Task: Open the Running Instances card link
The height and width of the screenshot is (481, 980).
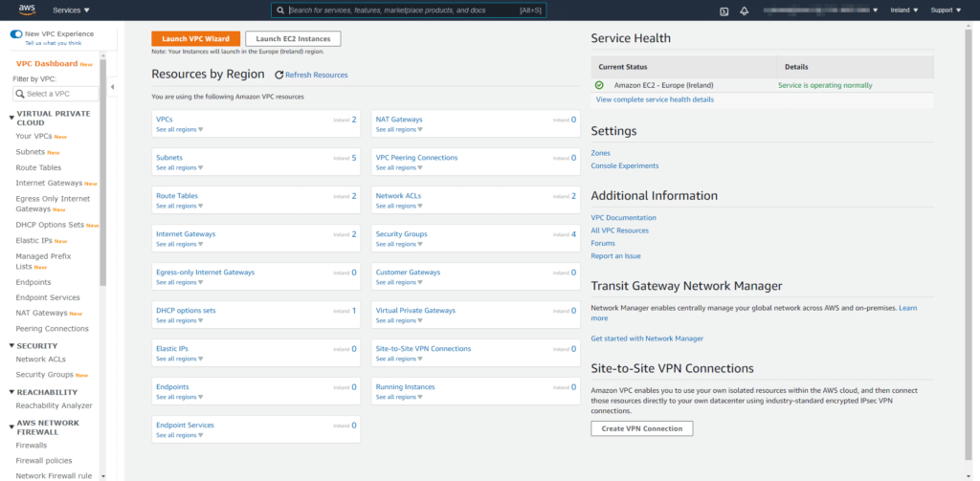Action: [x=405, y=386]
